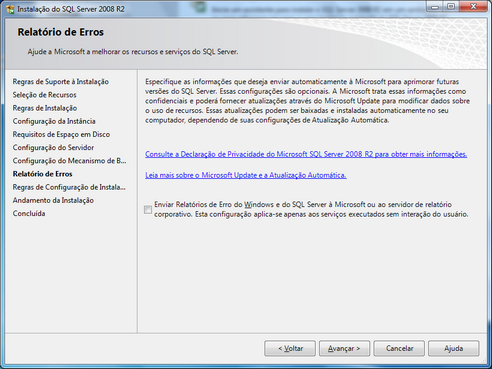The image size is (492, 369).
Task: Proceed with the Avançar button
Action: 344,348
